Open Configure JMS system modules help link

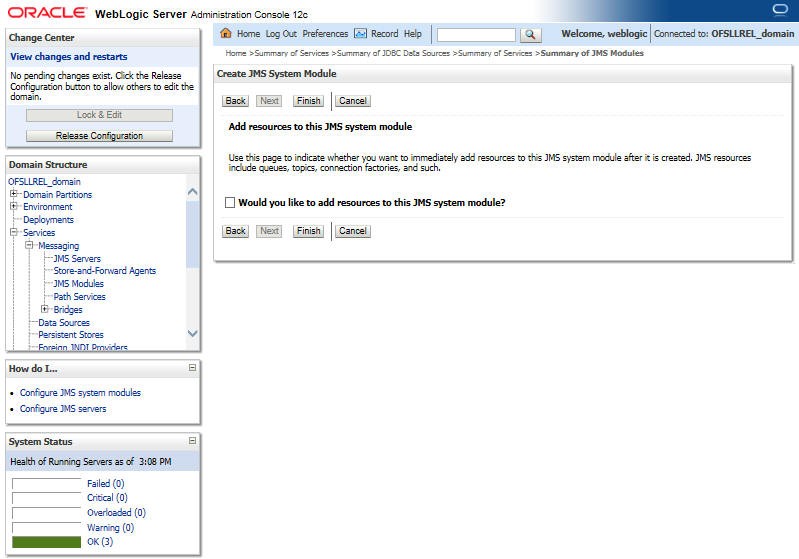tap(80, 393)
